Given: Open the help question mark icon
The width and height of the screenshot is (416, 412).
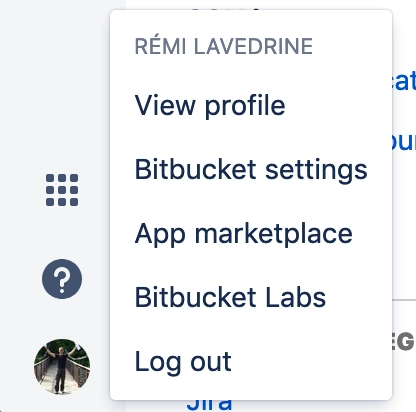Looking at the screenshot, I should point(62,279).
